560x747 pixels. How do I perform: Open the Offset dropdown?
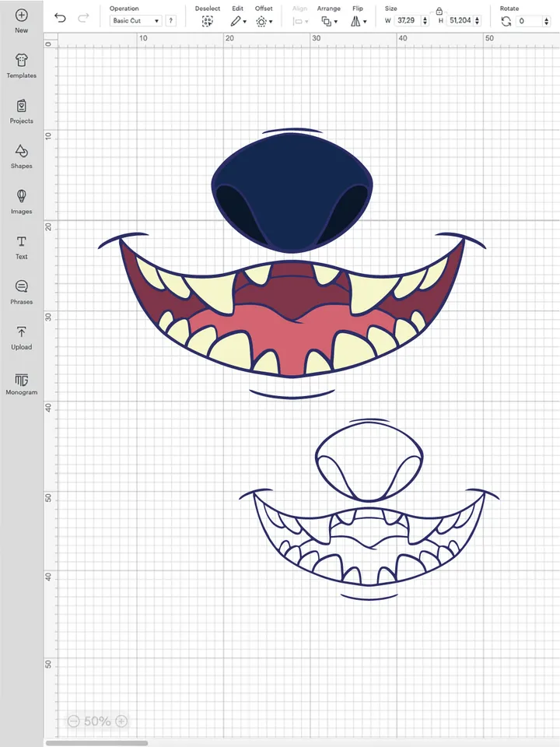264,21
